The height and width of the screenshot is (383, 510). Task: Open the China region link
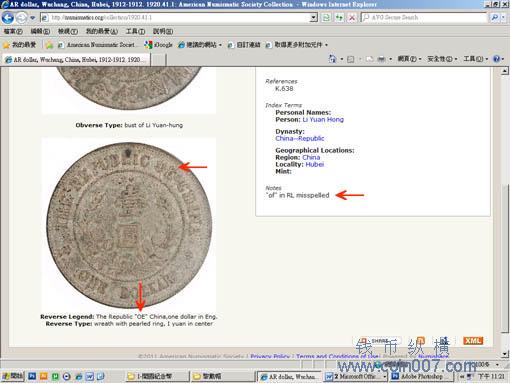tap(311, 157)
